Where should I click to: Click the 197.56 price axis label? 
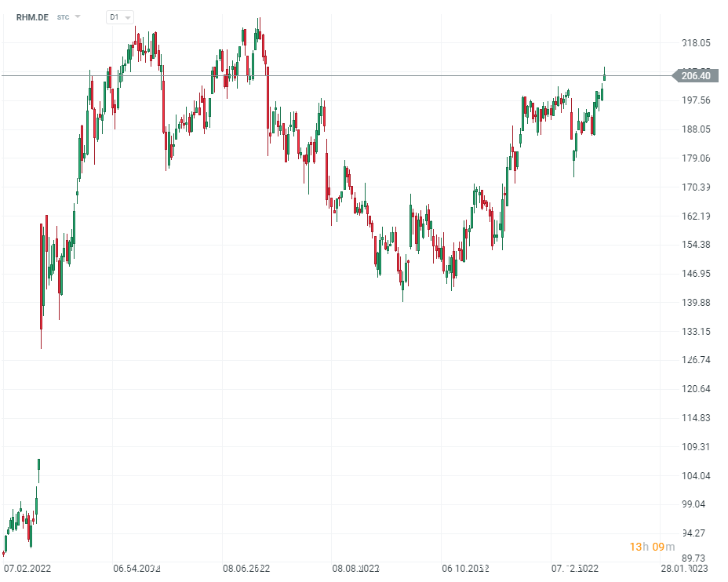click(x=696, y=100)
